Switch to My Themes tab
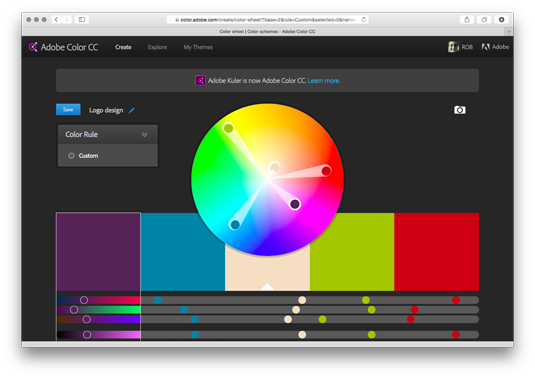 (198, 47)
